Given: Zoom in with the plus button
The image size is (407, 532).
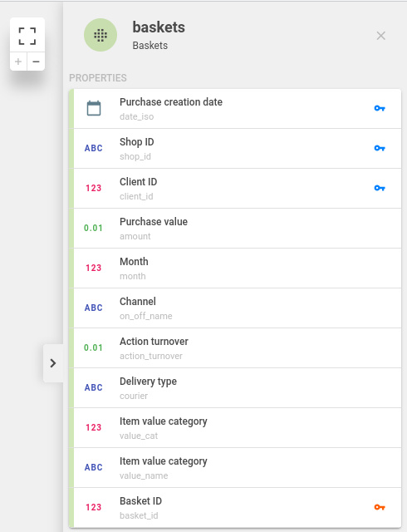Looking at the screenshot, I should [x=18, y=62].
